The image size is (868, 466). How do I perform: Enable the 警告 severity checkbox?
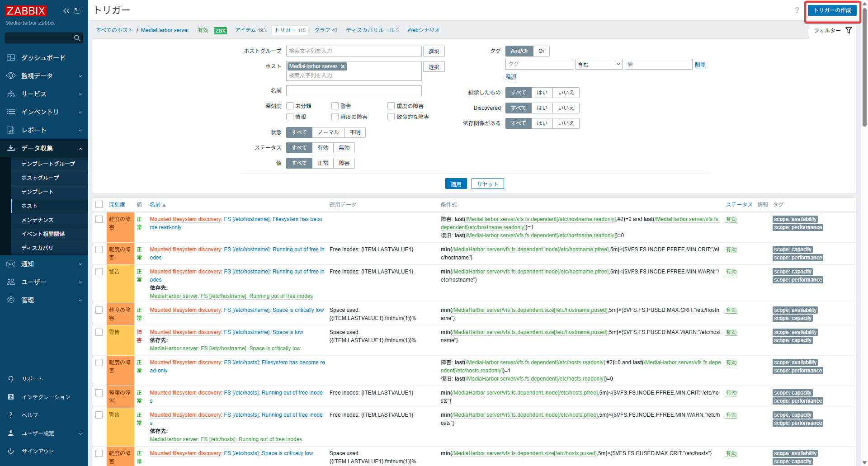[x=335, y=106]
